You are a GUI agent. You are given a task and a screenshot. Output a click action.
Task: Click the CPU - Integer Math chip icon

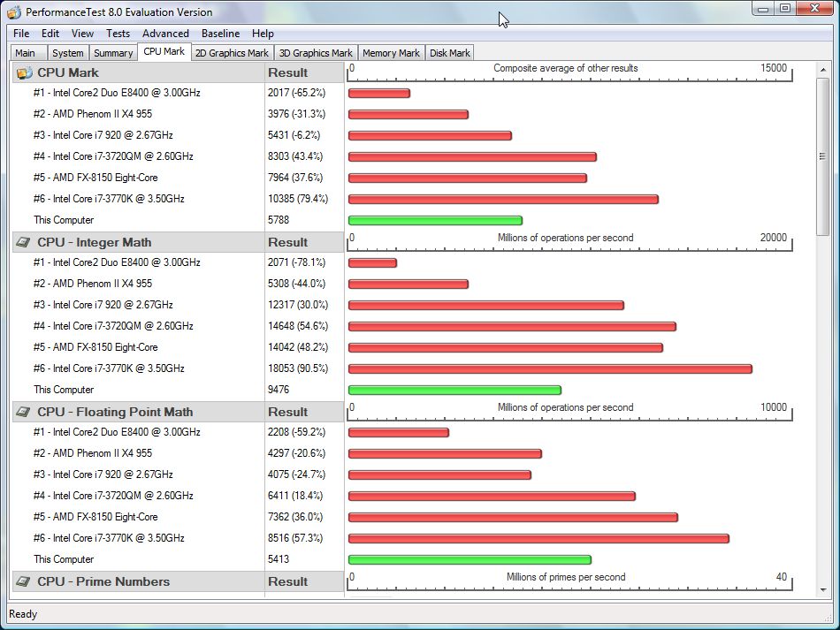23,242
